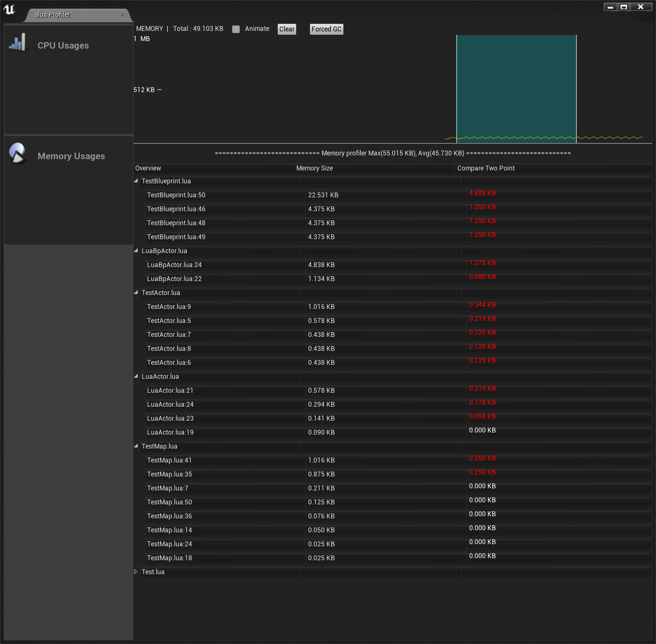Viewport: 656px width, 644px height.
Task: Open the Memory Usages panel label
Action: tap(71, 156)
